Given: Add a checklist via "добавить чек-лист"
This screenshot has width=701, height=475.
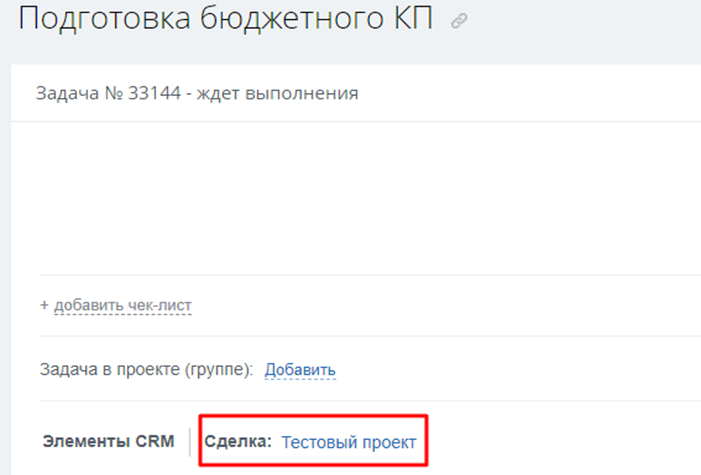Looking at the screenshot, I should (x=122, y=304).
